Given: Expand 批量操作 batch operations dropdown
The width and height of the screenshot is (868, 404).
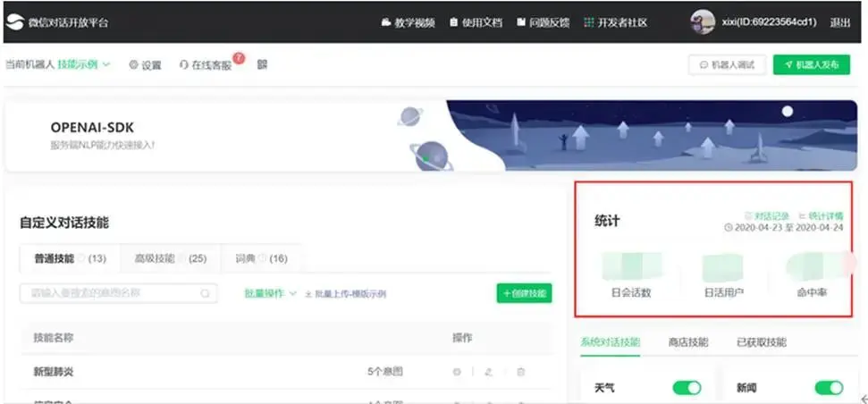Looking at the screenshot, I should [x=271, y=293].
